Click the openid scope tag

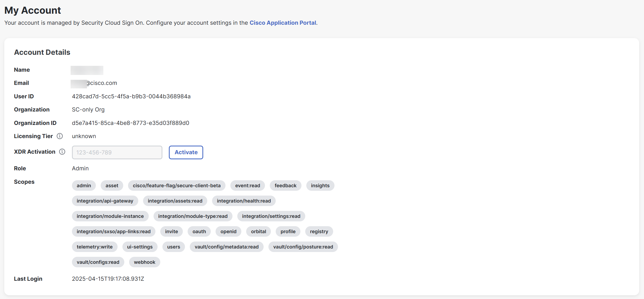click(228, 232)
